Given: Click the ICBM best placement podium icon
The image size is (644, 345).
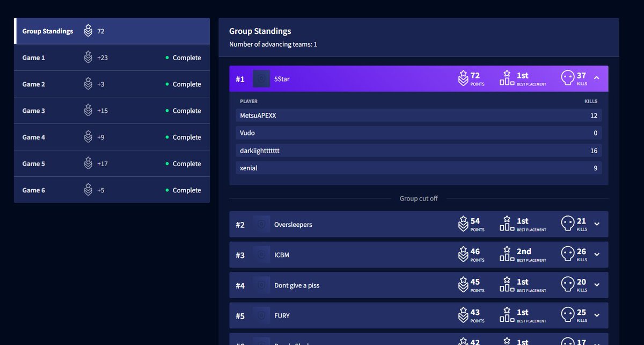Looking at the screenshot, I should [x=507, y=254].
